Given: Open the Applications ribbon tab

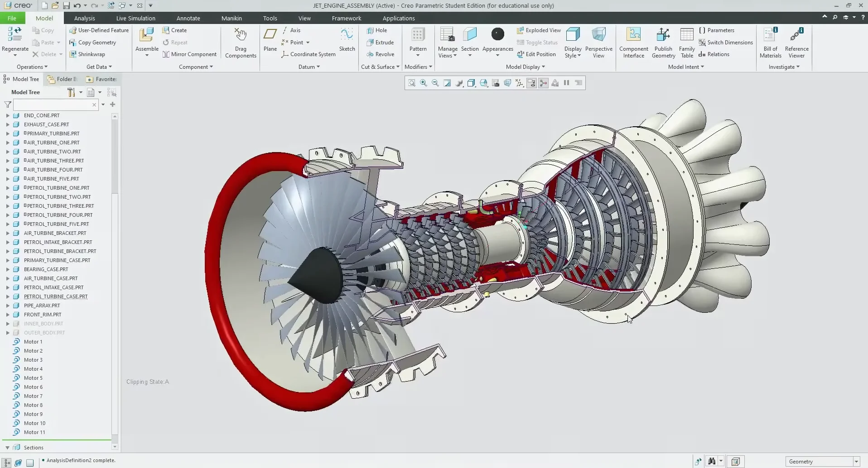Looking at the screenshot, I should [x=399, y=18].
